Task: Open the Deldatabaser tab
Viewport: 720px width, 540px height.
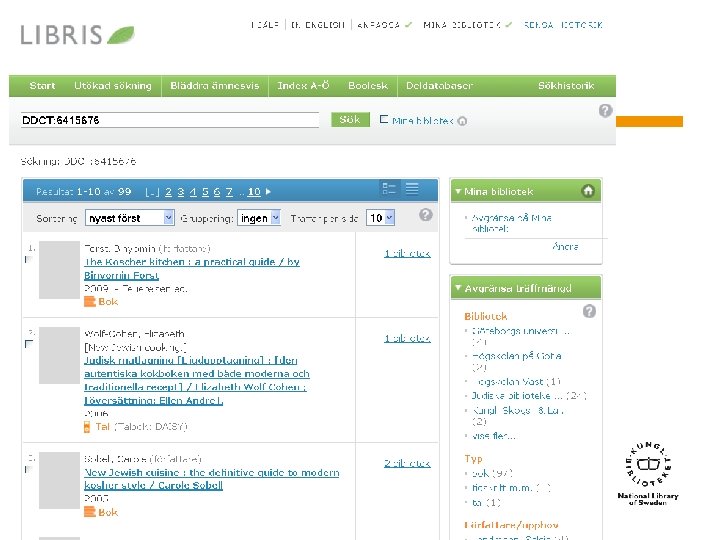Action: [x=439, y=86]
